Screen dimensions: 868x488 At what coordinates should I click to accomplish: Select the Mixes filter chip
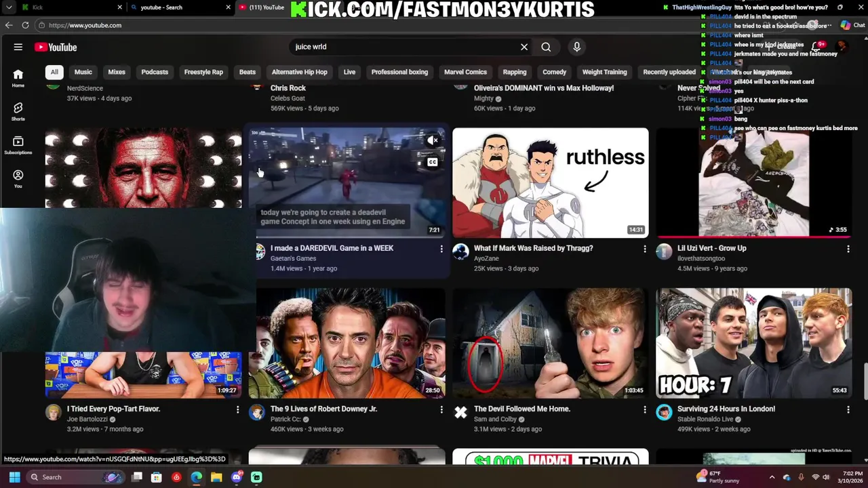tap(117, 72)
